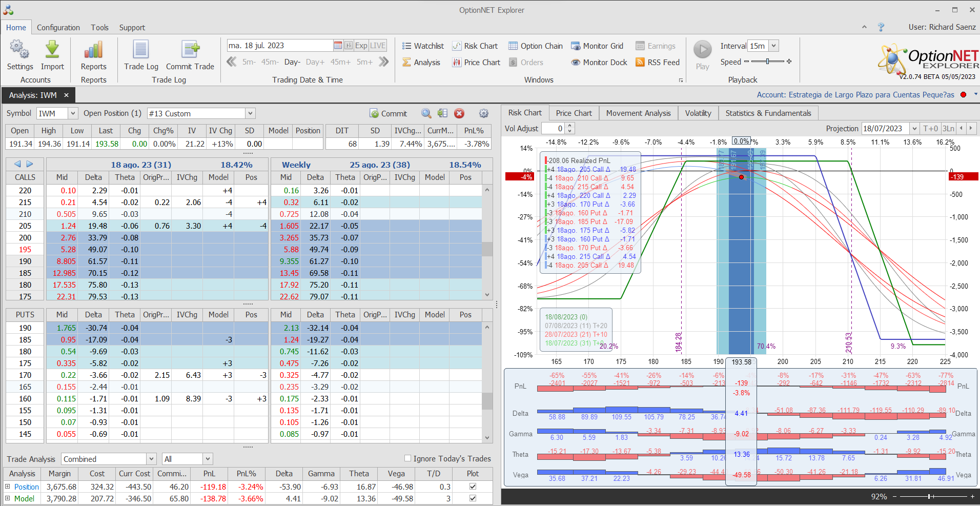This screenshot has height=506, width=980.
Task: Click the Commit button
Action: [x=389, y=113]
